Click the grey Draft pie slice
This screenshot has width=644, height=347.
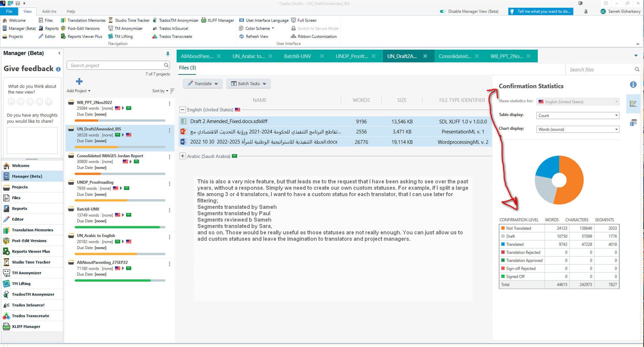(545, 189)
